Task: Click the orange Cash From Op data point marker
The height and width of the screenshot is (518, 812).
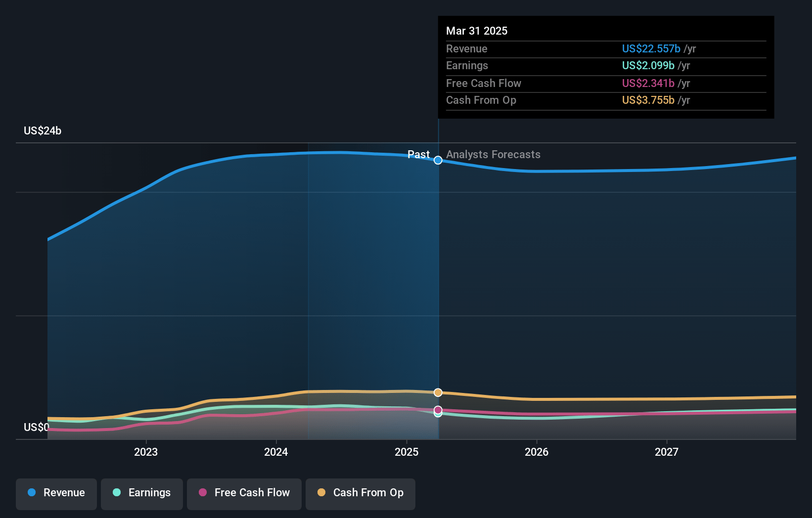Action: pyautogui.click(x=438, y=392)
